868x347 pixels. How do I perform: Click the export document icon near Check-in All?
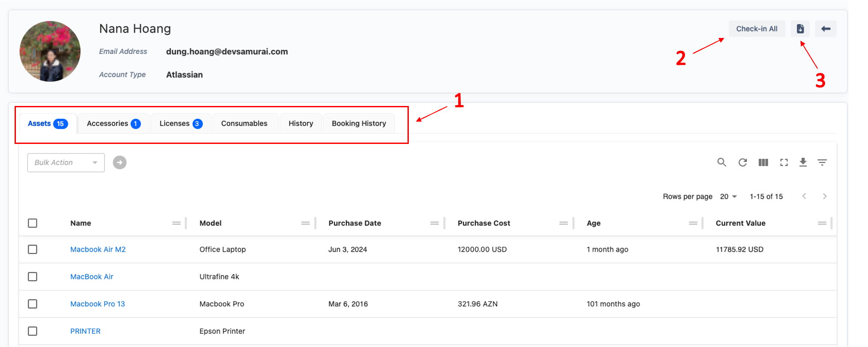point(800,29)
